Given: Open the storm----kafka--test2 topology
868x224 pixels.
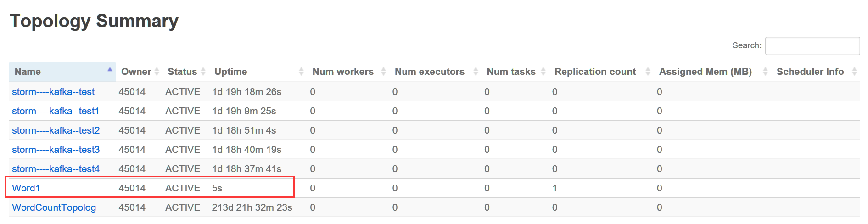Looking at the screenshot, I should pyautogui.click(x=56, y=130).
